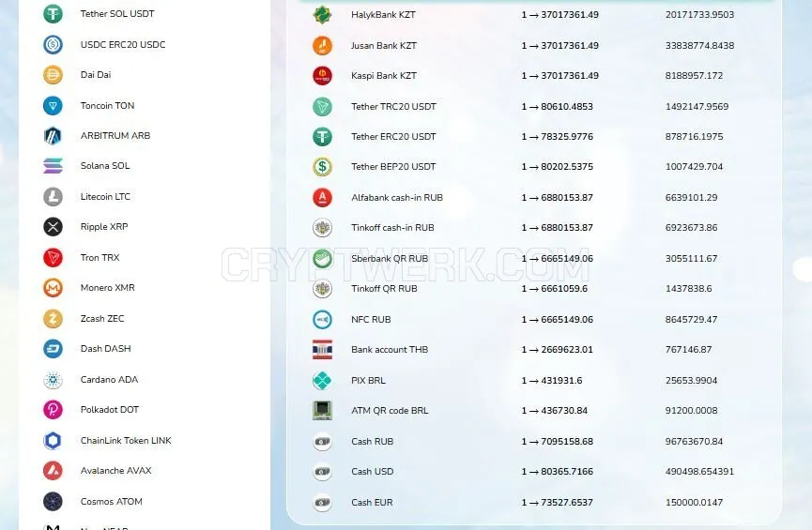Click the USDC ERC20 coin icon

[x=53, y=44]
